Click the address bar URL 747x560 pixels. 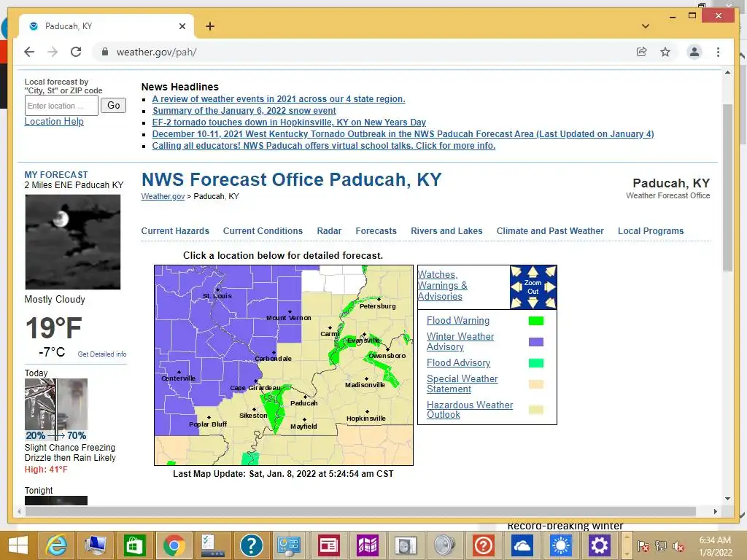(x=156, y=52)
